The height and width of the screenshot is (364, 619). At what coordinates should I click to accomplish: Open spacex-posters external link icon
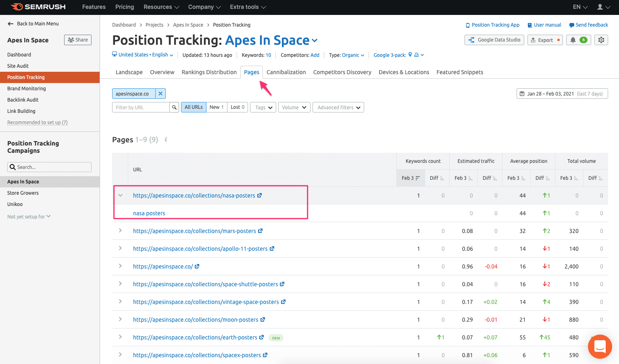click(265, 355)
